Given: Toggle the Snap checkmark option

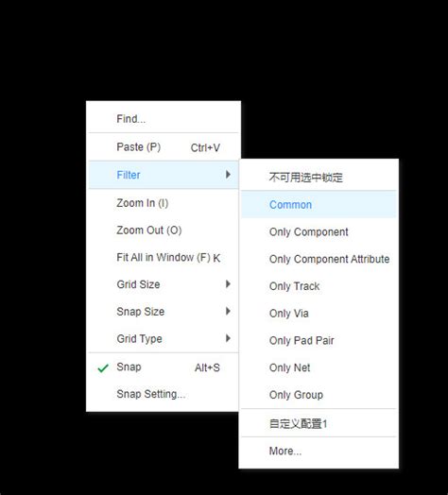Looking at the screenshot, I should tap(164, 367).
